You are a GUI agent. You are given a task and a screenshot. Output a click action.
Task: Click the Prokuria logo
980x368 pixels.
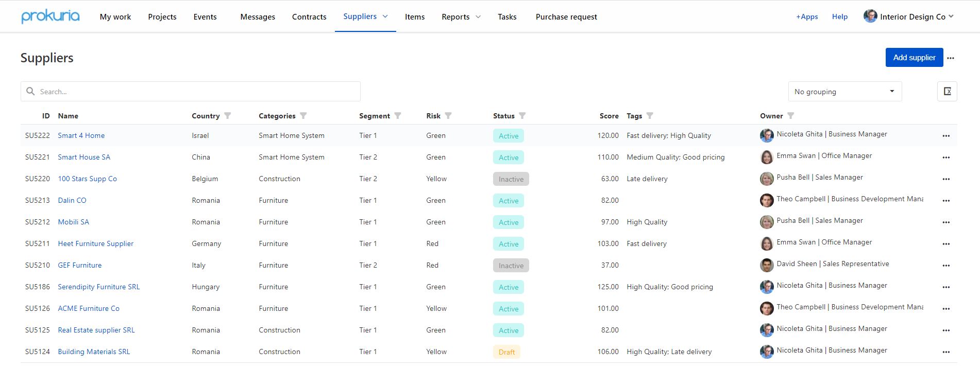[x=50, y=16]
